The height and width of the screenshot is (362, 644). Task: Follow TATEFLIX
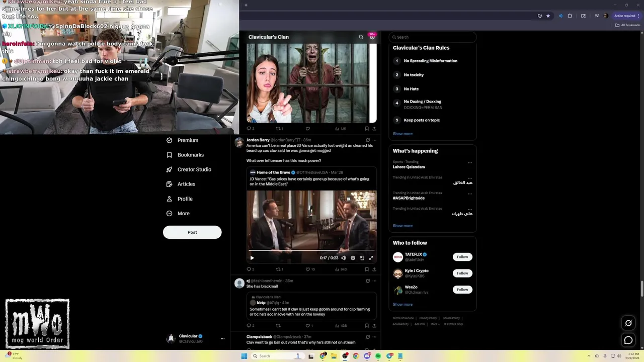point(462,257)
